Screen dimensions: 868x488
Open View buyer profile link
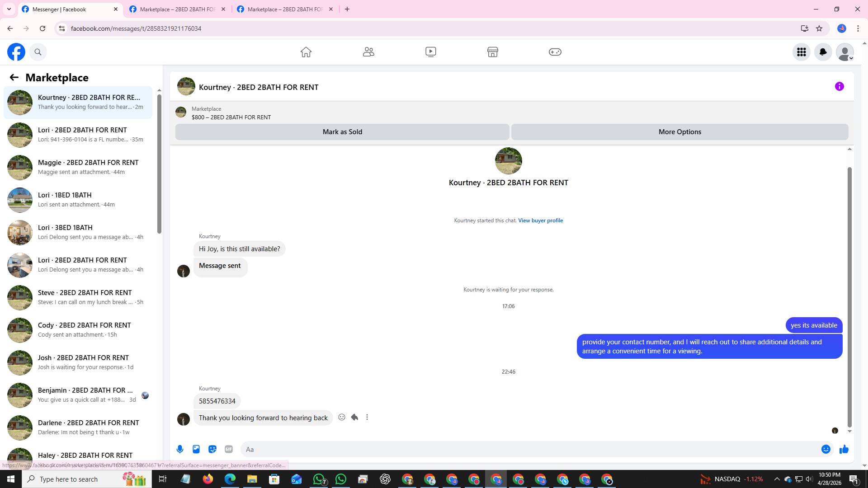(540, 221)
